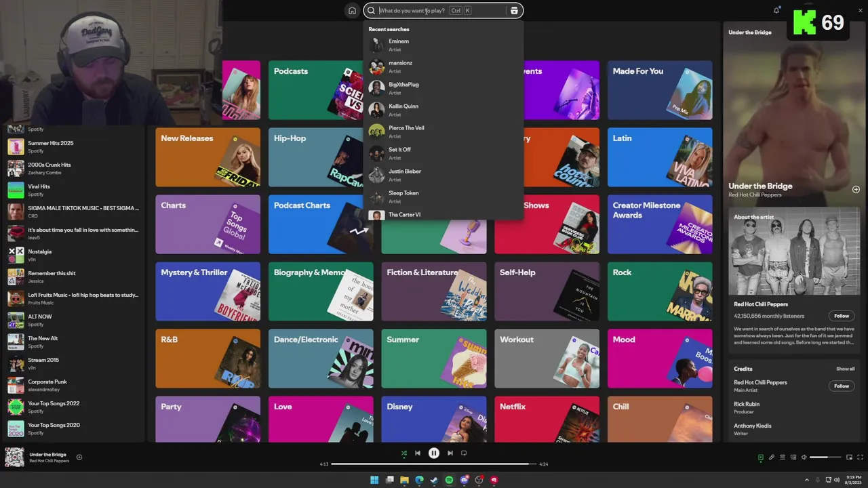This screenshot has height=488, width=868.
Task: Open Summer Hits 2025 playlist
Action: [73, 146]
